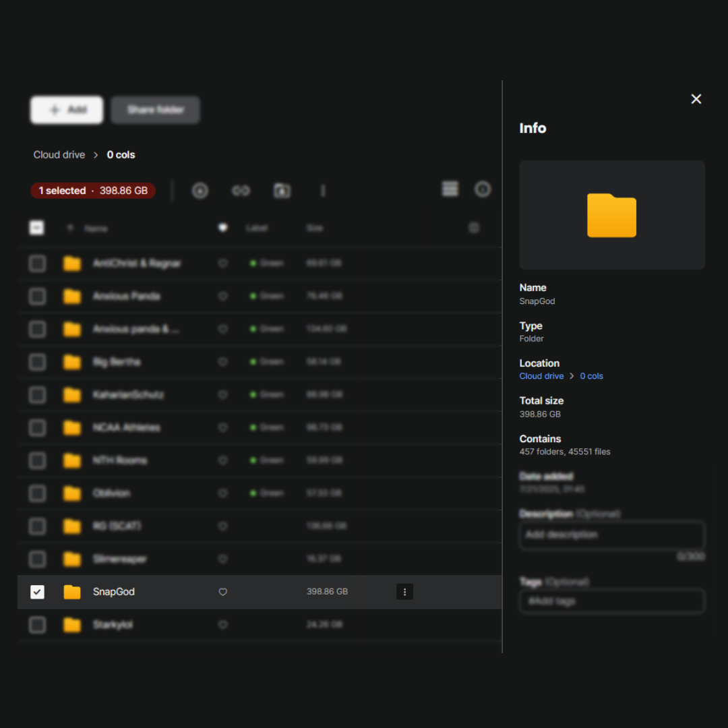Toggle the info panel icon in the toolbar
The width and height of the screenshot is (728, 728).
tap(483, 189)
